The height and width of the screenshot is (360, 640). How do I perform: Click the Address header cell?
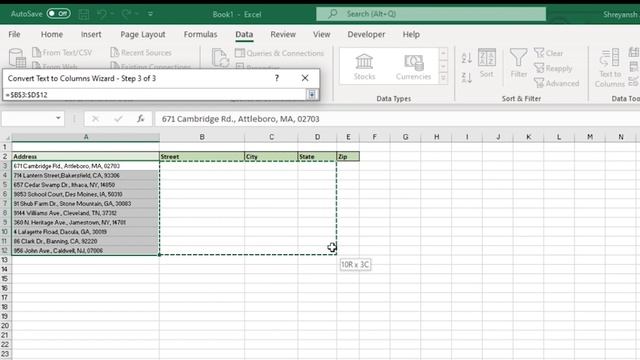[86, 156]
